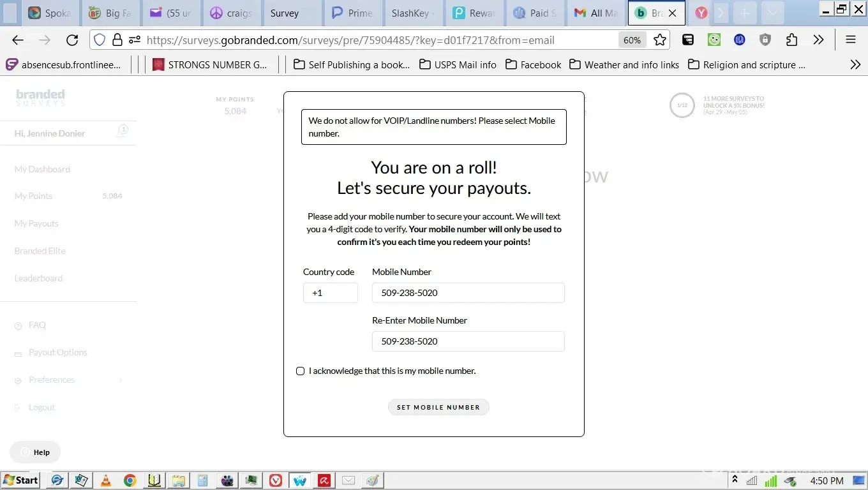Click the shield tracking protection icon
Screen dimensions: 868x490
point(100,40)
